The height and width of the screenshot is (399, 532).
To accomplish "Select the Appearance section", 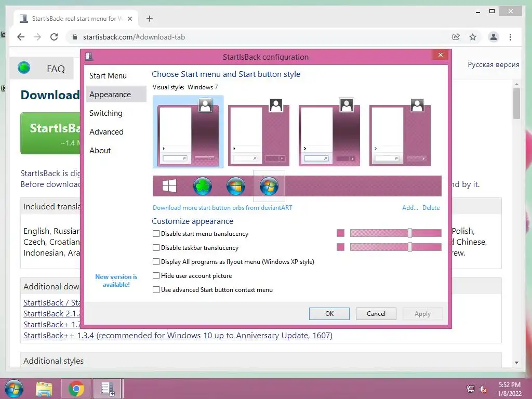I will pos(116,95).
